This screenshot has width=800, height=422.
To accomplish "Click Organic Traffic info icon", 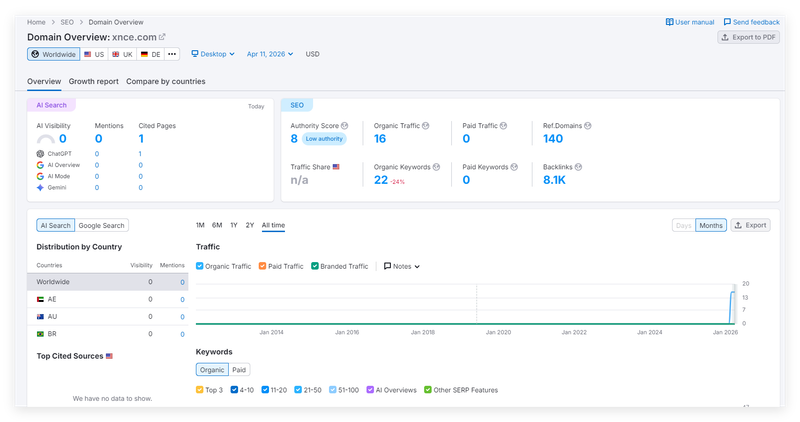I will (426, 126).
